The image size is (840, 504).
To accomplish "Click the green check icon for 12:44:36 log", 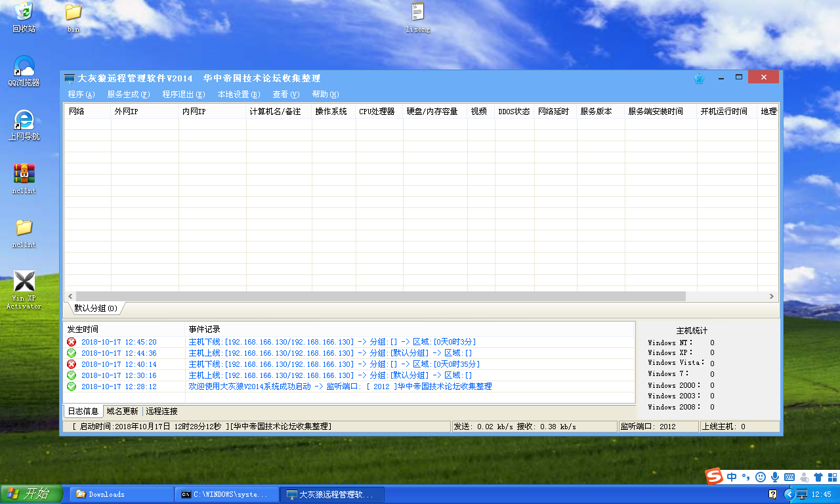I will tap(72, 353).
